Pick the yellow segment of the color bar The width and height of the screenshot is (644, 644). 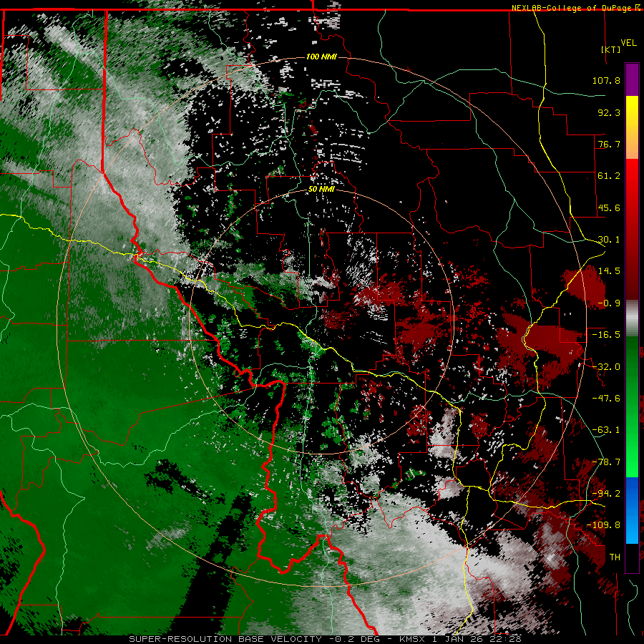(632, 111)
